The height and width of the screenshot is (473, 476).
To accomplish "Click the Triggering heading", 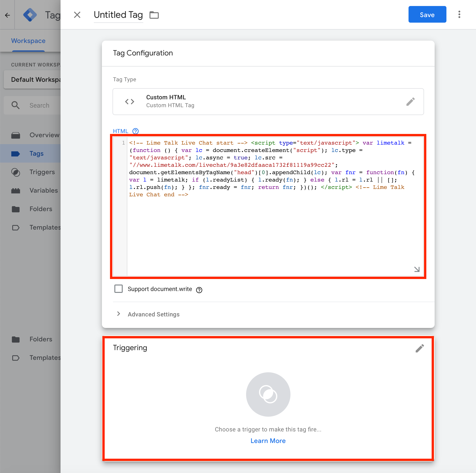I will point(130,348).
